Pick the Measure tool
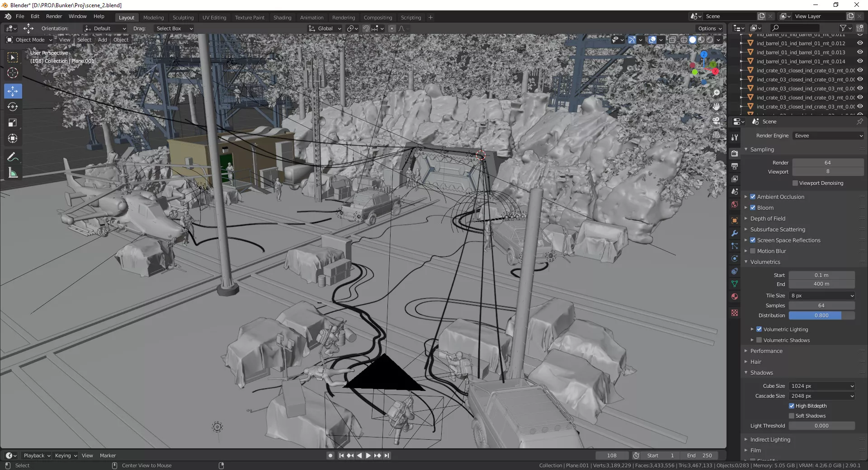The width and height of the screenshot is (868, 470). 13,173
